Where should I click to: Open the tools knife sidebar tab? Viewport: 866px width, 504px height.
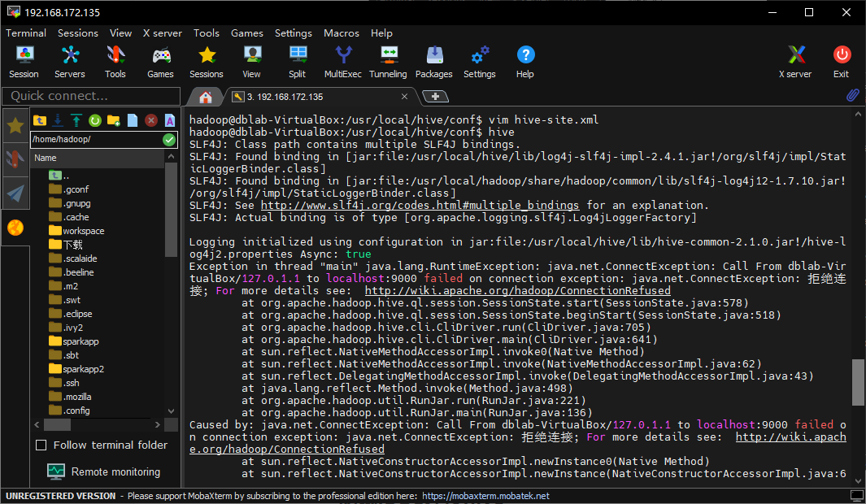coord(15,159)
